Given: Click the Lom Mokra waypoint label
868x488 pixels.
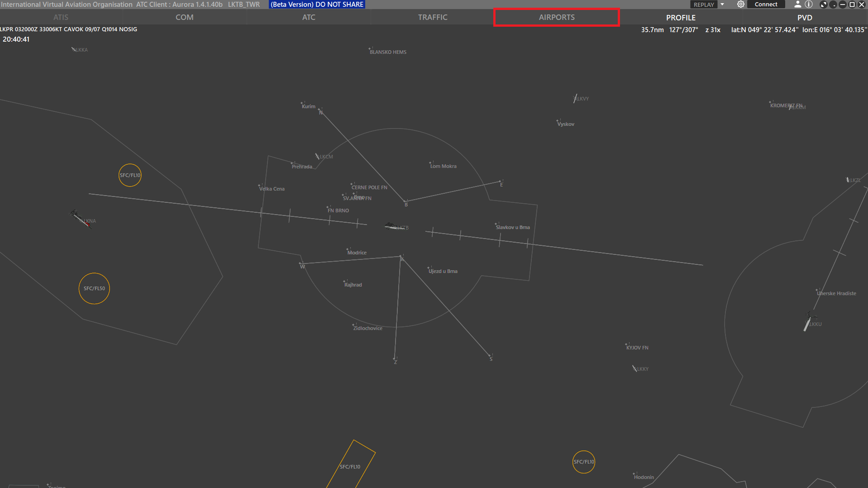Looking at the screenshot, I should 443,166.
